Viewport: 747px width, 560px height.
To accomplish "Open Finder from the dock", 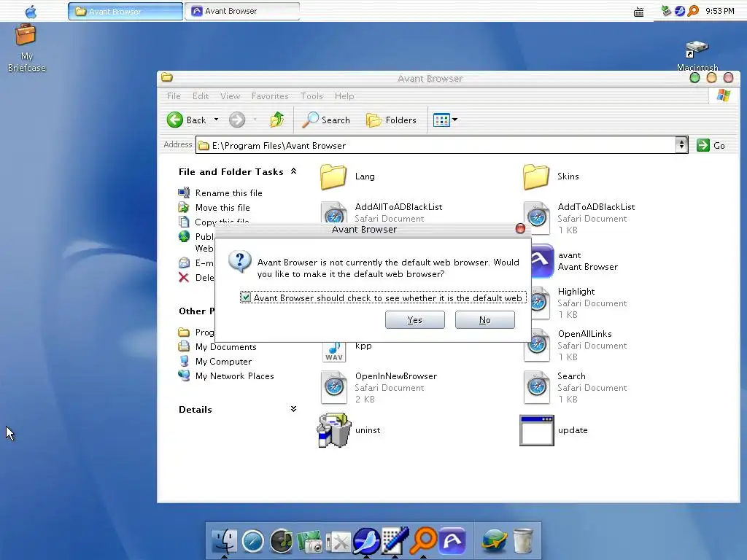I will click(x=223, y=542).
